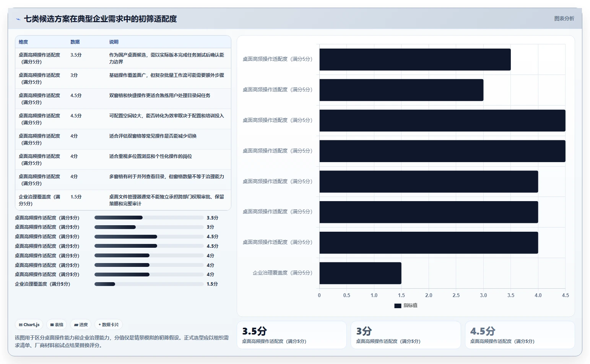Click description 适合重视多位置浏览和个性化操作的岗位
This screenshot has height=364, width=590.
[151, 156]
